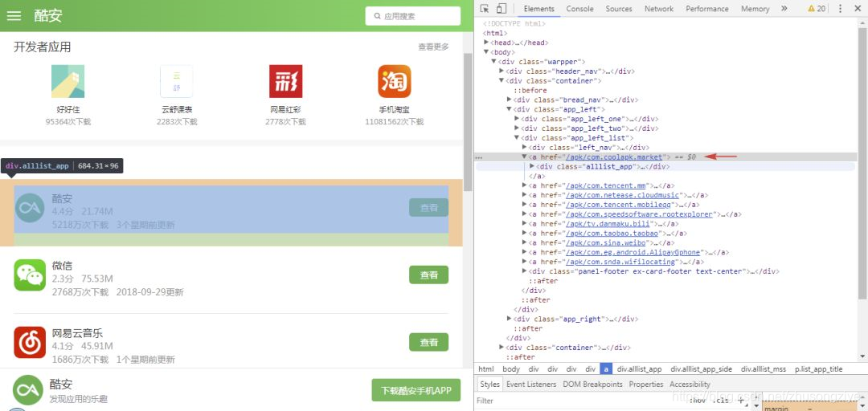Click the /apk/com.snda.wifilocating href link
Image resolution: width=868 pixels, height=411 pixels.
point(620,262)
